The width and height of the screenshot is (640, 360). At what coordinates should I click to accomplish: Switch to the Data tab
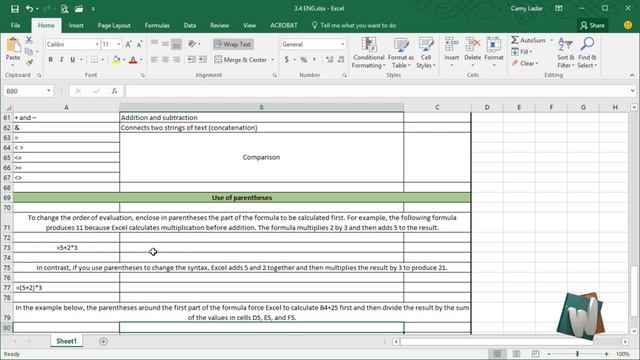[x=189, y=25]
